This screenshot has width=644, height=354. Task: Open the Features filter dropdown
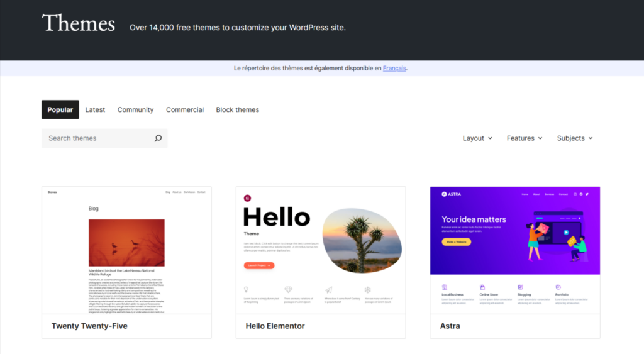pyautogui.click(x=525, y=138)
